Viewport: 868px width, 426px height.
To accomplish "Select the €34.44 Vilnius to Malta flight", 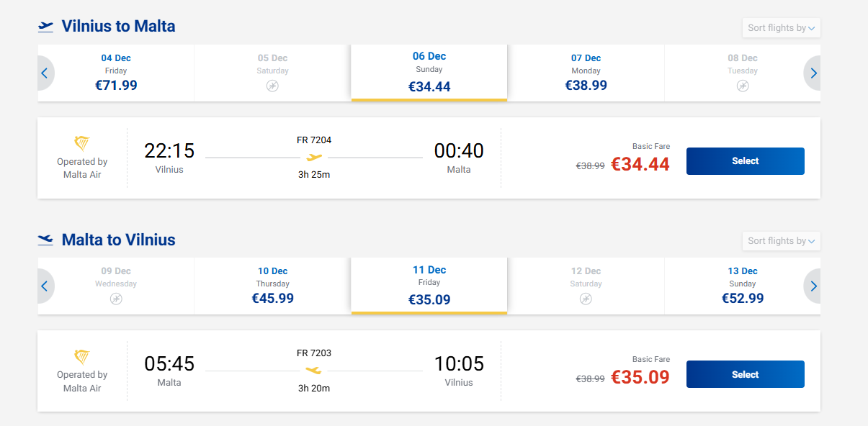I will coord(745,161).
